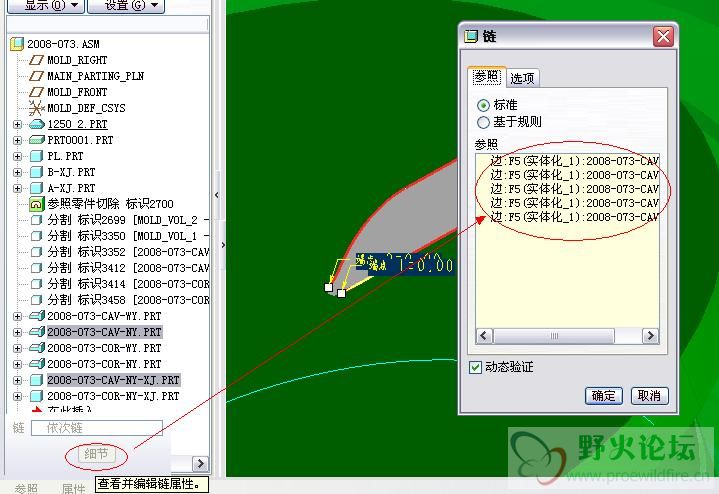The width and height of the screenshot is (719, 494).
Task: Click right arrow of reference list scrollbar
Action: tap(650, 336)
